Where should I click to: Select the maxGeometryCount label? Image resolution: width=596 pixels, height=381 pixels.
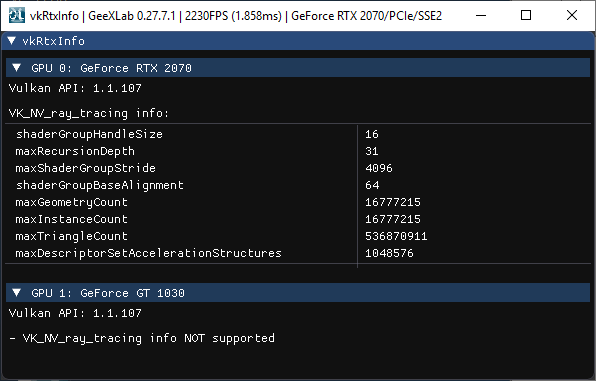[x=72, y=202]
